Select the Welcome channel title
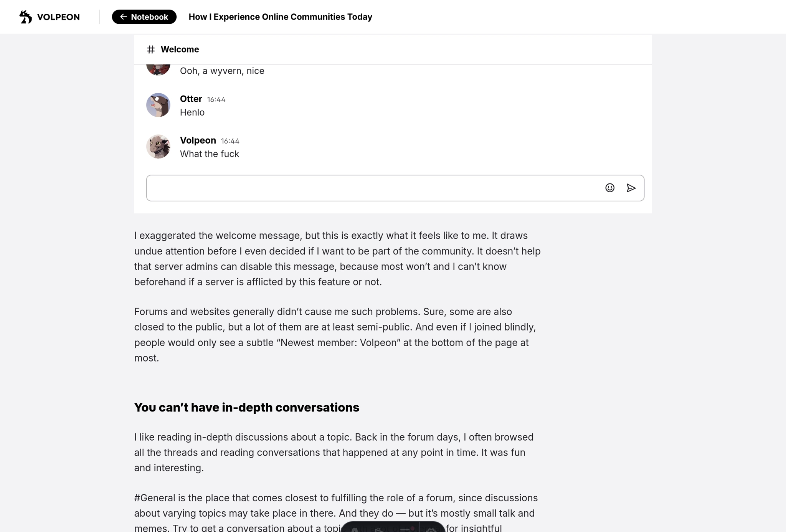This screenshot has width=786, height=532. pos(180,50)
